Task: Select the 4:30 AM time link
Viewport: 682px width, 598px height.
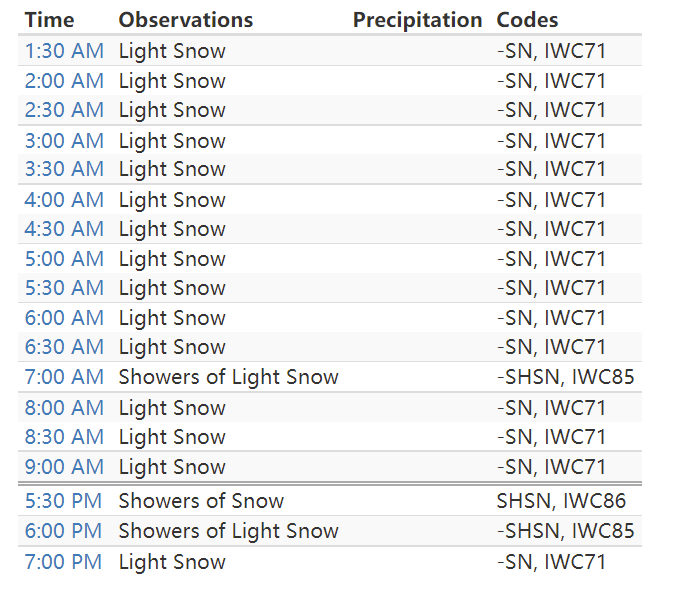Action: click(64, 229)
